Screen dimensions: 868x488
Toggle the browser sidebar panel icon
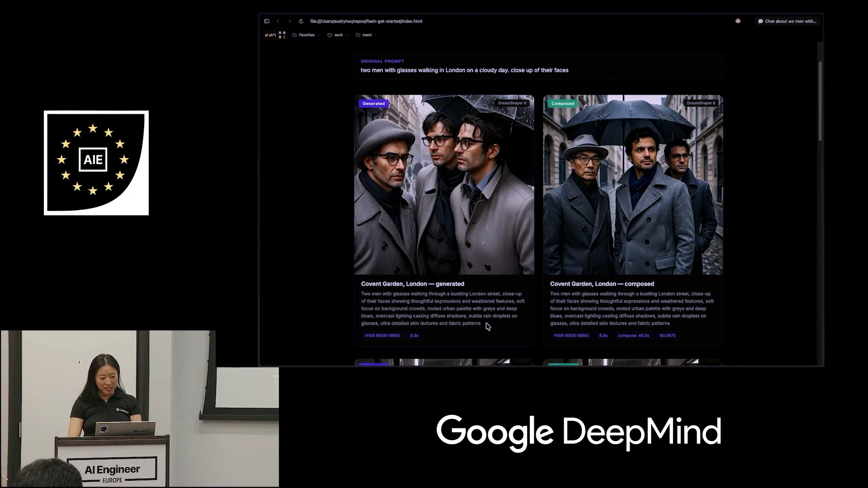[x=267, y=21]
